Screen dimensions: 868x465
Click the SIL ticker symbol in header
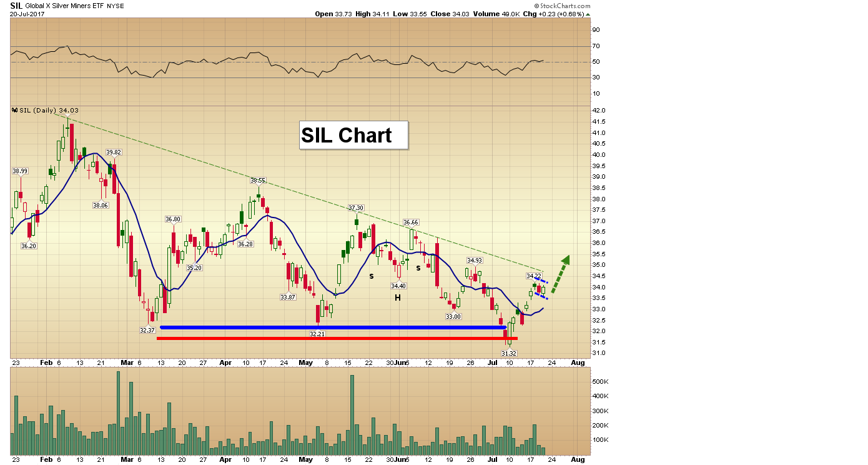pos(16,5)
